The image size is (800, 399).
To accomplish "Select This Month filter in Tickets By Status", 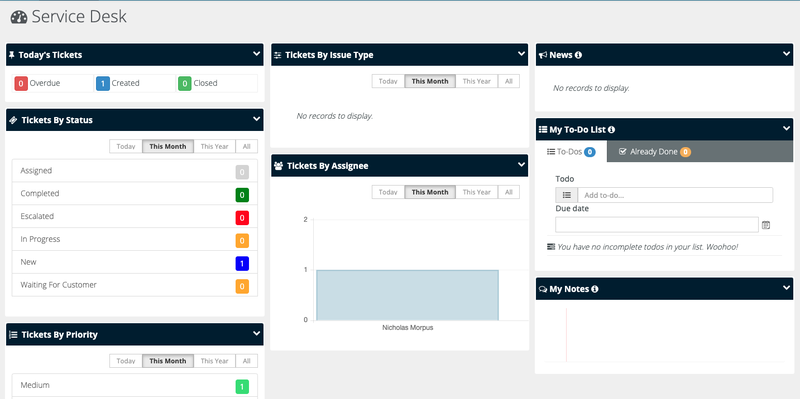I will point(168,146).
